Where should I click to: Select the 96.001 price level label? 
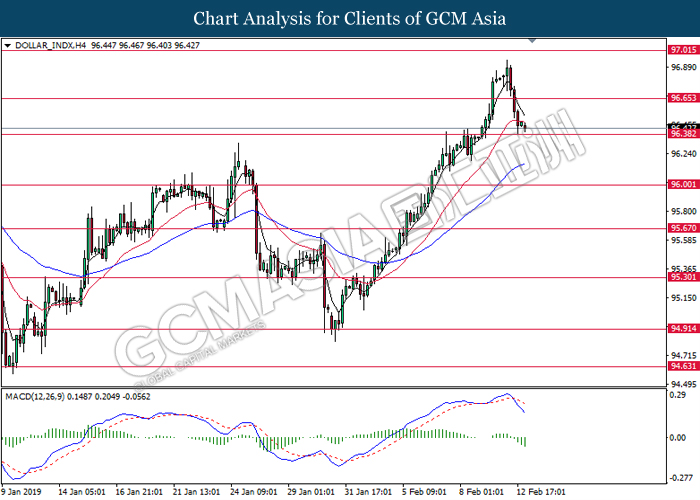pyautogui.click(x=683, y=184)
